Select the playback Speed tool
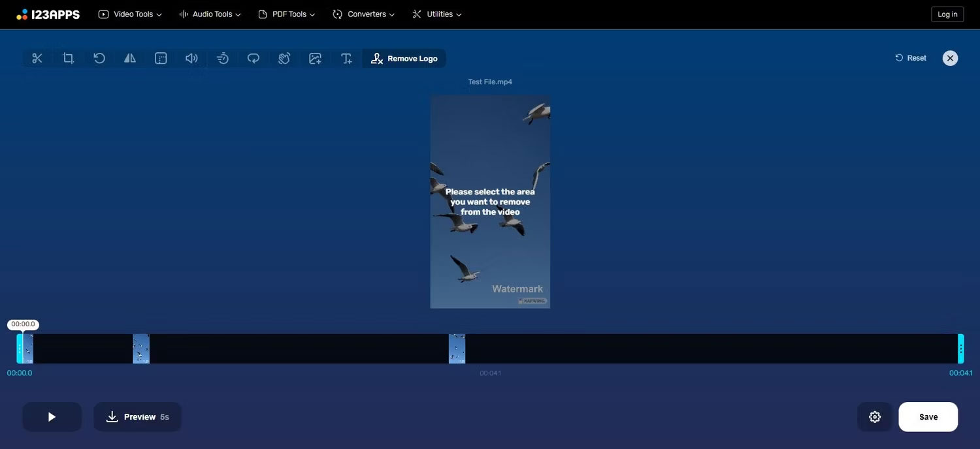980x449 pixels. [222, 58]
